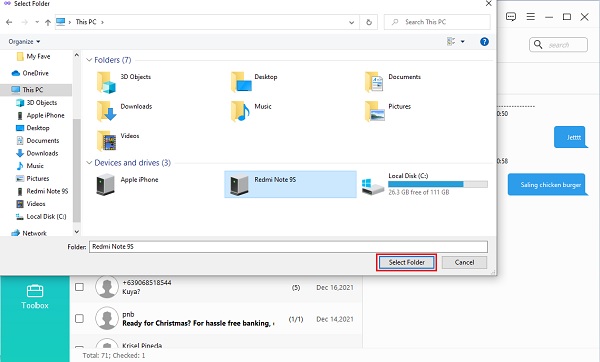
Task: Click the Folder name input field
Action: pos(288,247)
